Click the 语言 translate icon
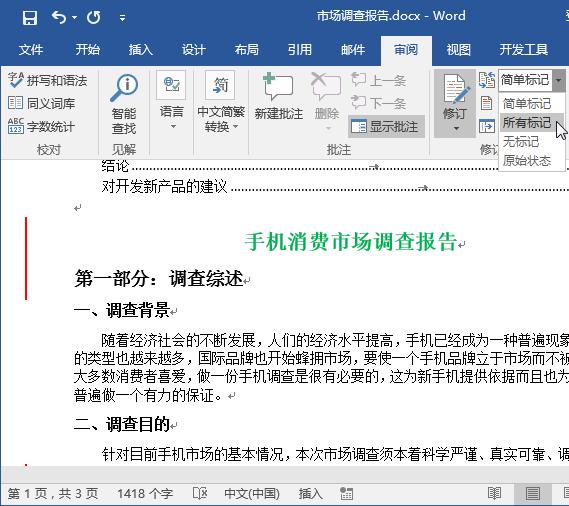This screenshot has height=506, width=569. coord(171,85)
